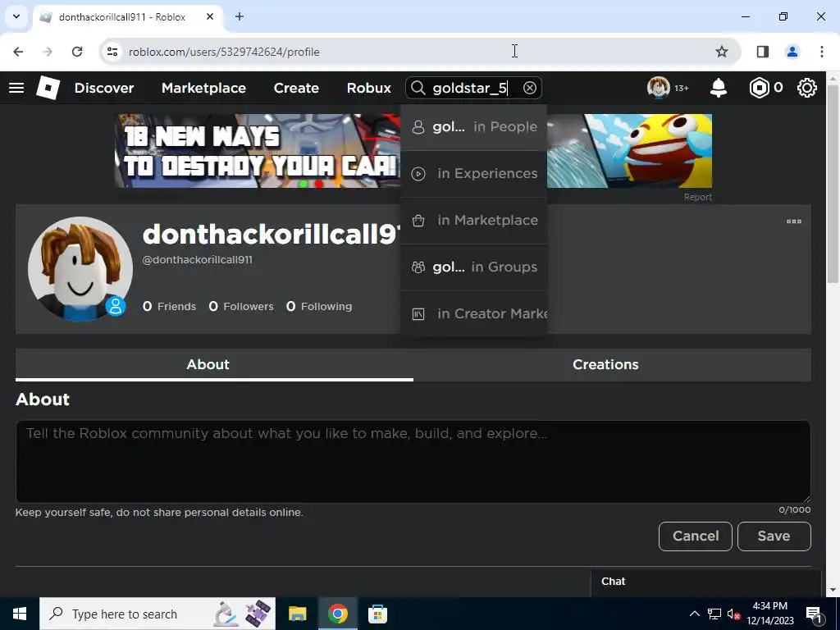Open the Robux page link
Image resolution: width=840 pixels, height=630 pixels.
coord(368,88)
